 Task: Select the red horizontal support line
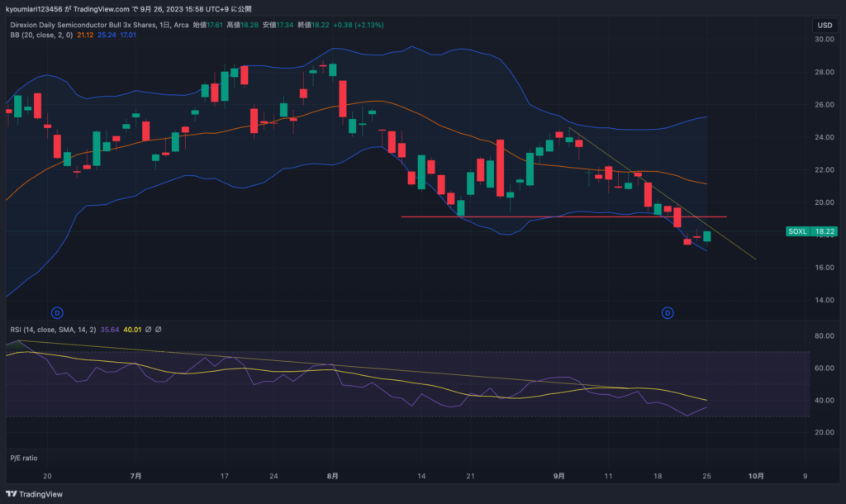click(x=563, y=217)
